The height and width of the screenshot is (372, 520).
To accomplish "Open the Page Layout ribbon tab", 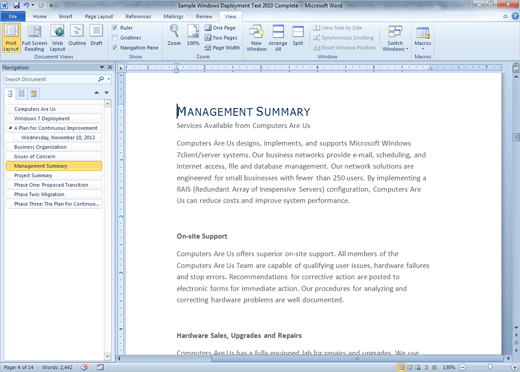I will coord(99,16).
